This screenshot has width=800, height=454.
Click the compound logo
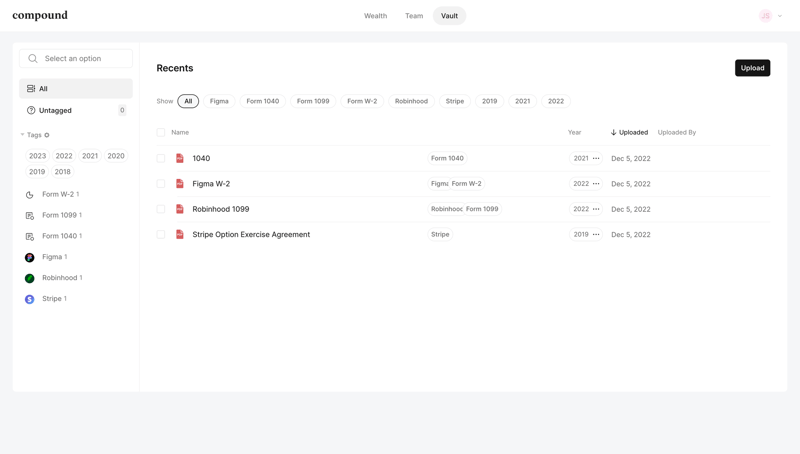tap(40, 15)
